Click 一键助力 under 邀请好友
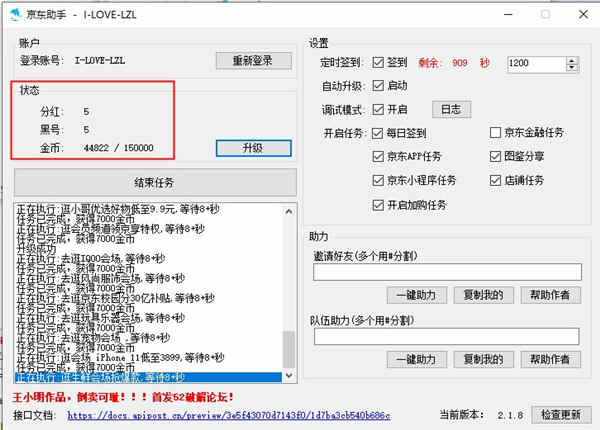This screenshot has height=430, width=600. click(x=417, y=295)
